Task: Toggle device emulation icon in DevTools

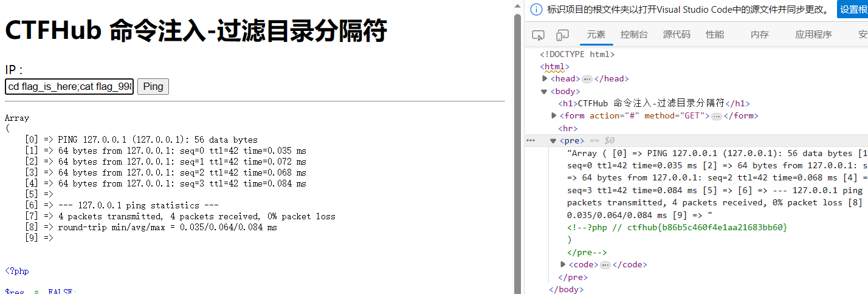Action: [563, 35]
